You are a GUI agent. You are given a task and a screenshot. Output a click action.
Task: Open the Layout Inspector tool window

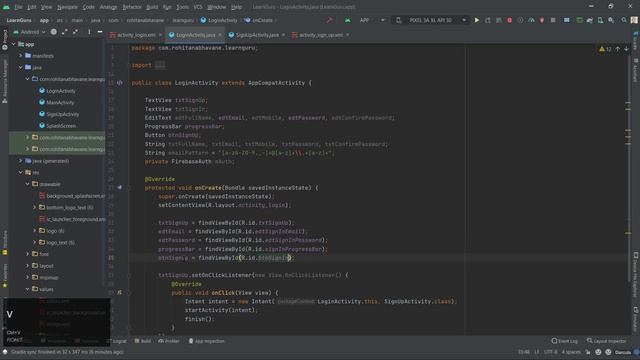click(x=606, y=341)
